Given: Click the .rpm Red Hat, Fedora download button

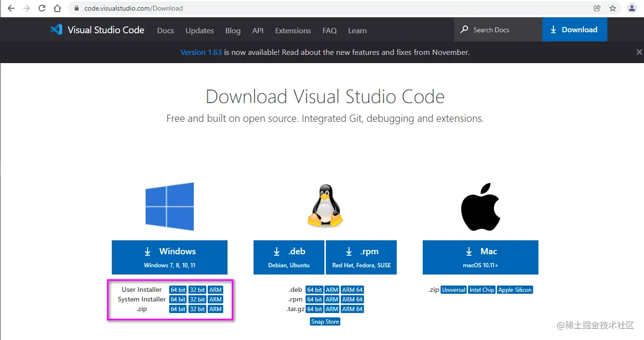Looking at the screenshot, I should (362, 258).
